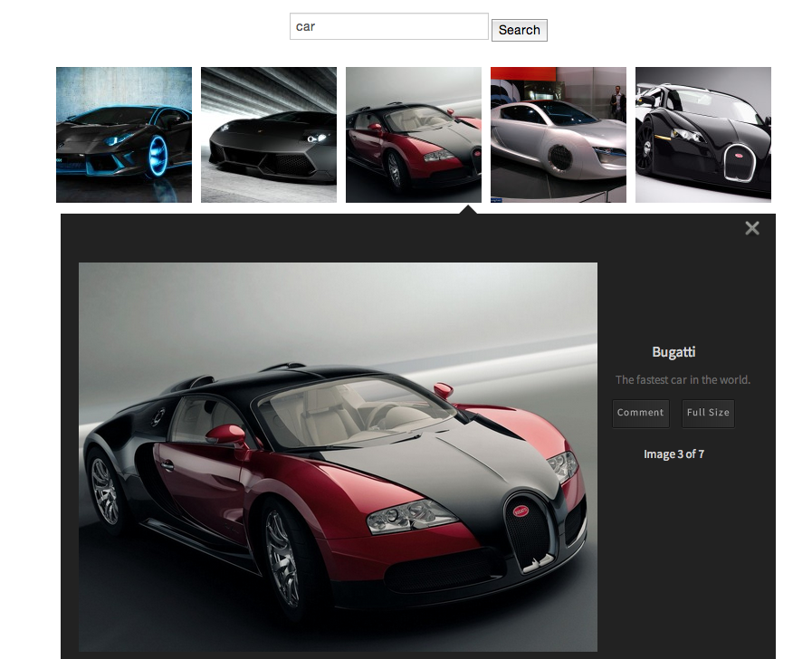Open the silver concept car thumbnail
The image size is (812, 659).
point(559,135)
